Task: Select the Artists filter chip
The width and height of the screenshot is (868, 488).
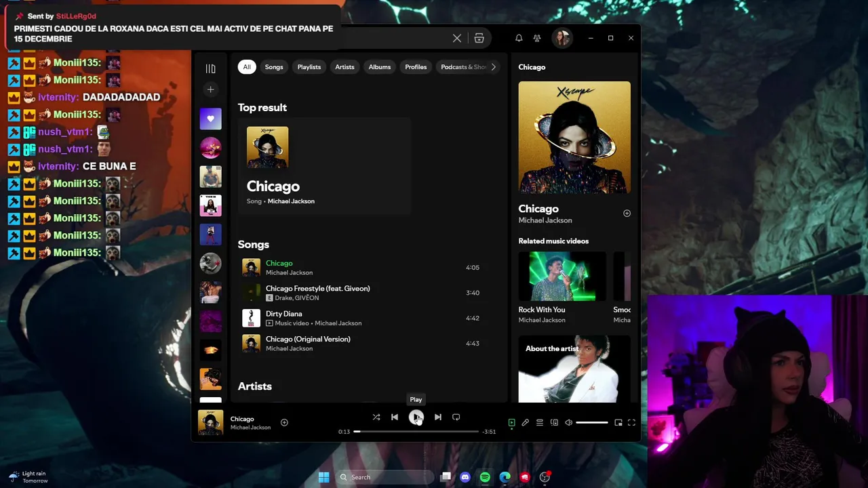Action: point(344,66)
